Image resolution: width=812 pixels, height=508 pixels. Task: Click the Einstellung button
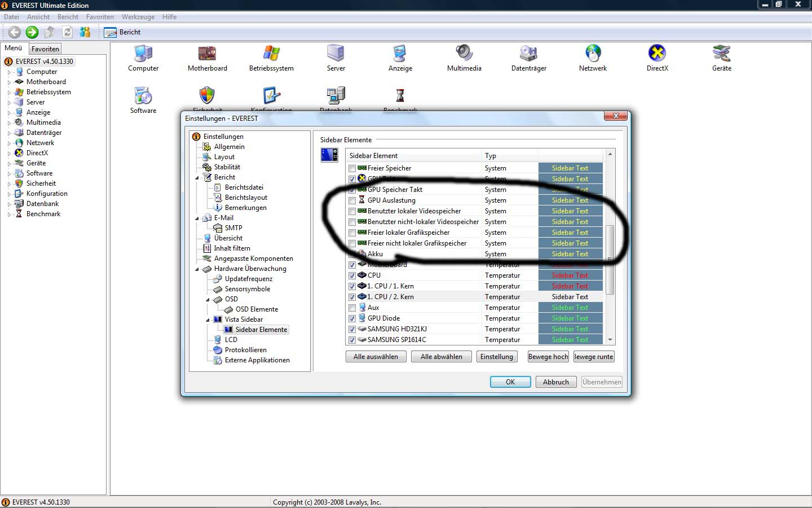497,357
